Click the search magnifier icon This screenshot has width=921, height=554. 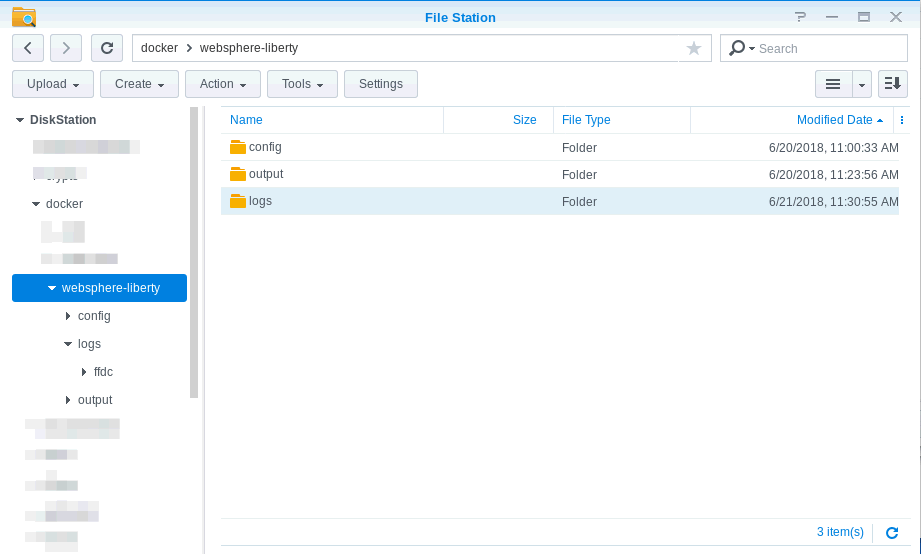click(738, 48)
